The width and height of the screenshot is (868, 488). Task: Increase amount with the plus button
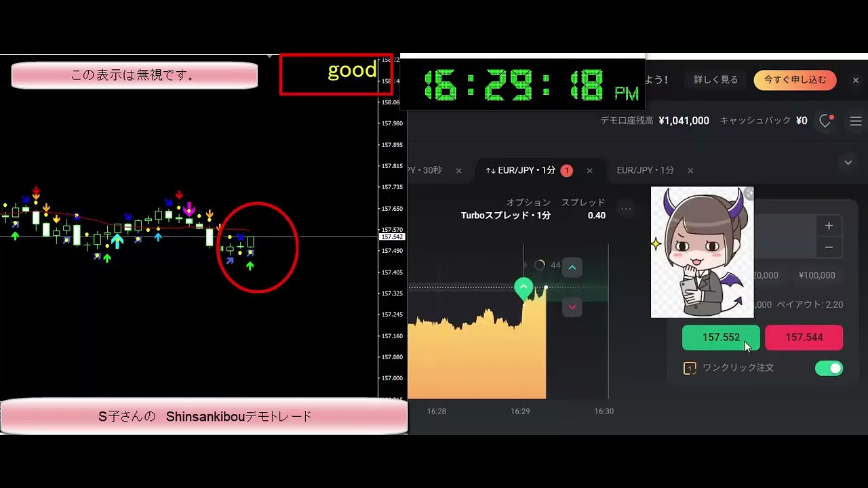pyautogui.click(x=829, y=226)
